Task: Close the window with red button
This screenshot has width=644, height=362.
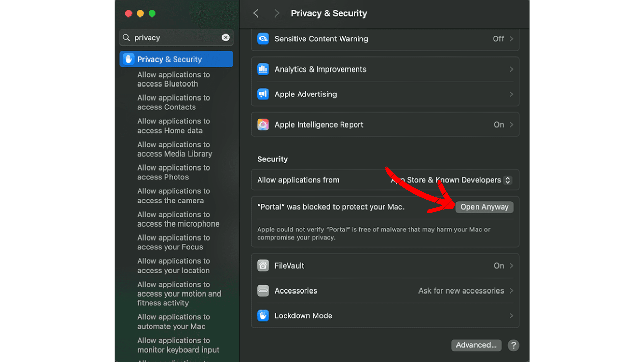Action: tap(128, 13)
